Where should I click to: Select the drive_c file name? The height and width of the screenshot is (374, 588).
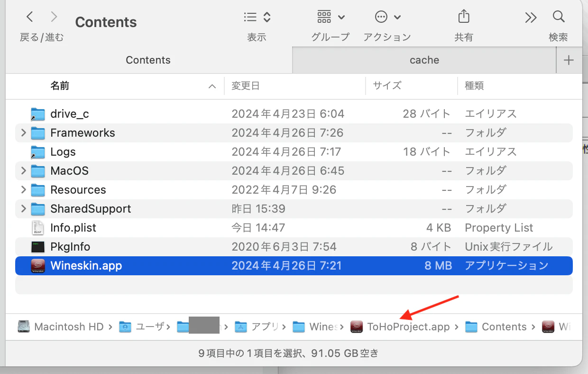tap(70, 114)
